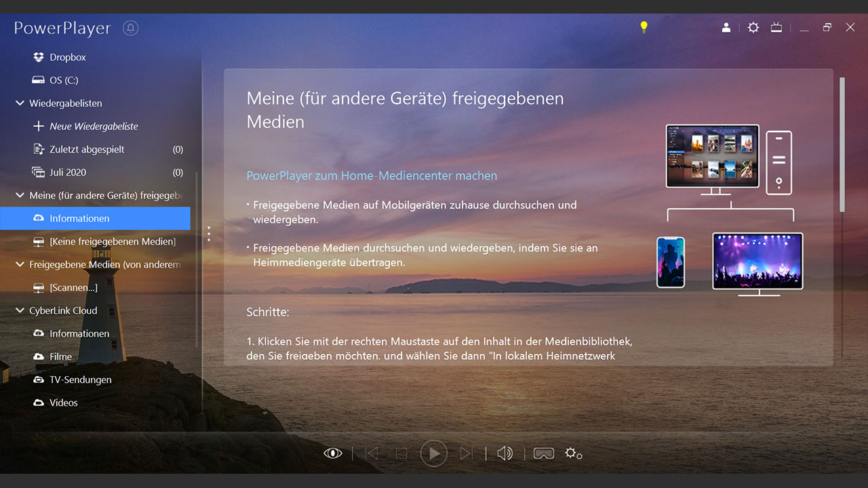Click the notification bell icon
This screenshot has width=868, height=488.
tap(130, 28)
